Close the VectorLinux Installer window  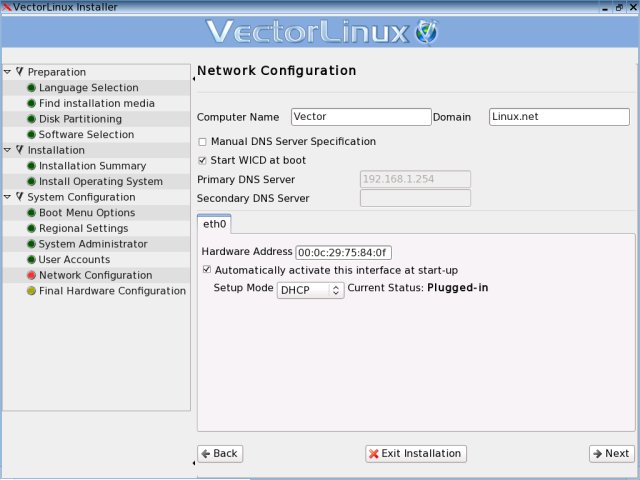click(633, 7)
